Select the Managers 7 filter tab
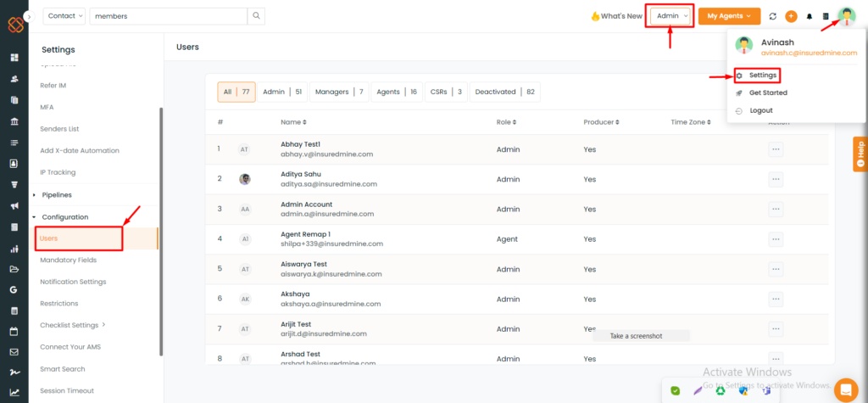The height and width of the screenshot is (403, 868). click(x=339, y=92)
